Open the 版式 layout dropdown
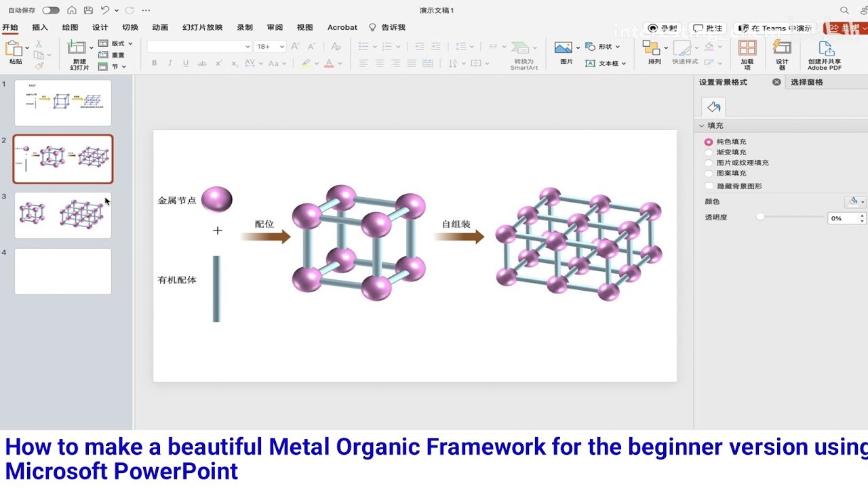The height and width of the screenshot is (488, 868). click(x=116, y=43)
